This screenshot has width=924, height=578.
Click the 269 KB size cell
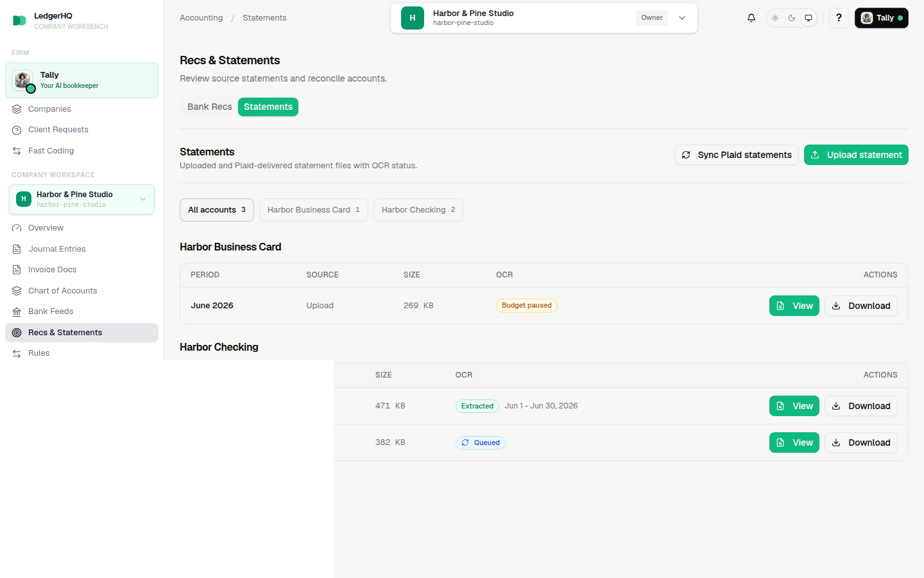[418, 306]
